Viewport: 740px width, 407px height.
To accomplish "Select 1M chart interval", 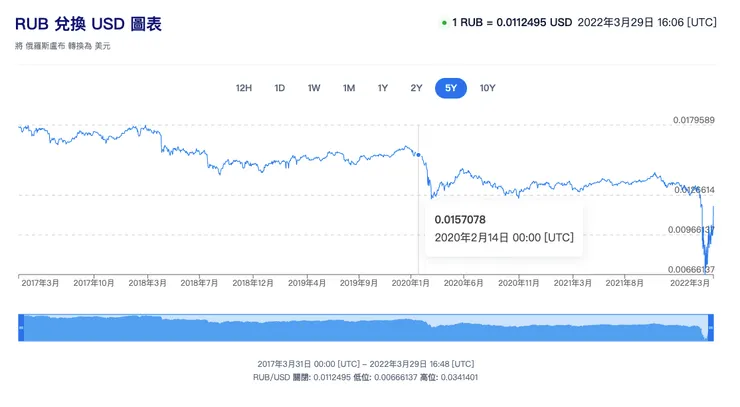I will pyautogui.click(x=349, y=88).
